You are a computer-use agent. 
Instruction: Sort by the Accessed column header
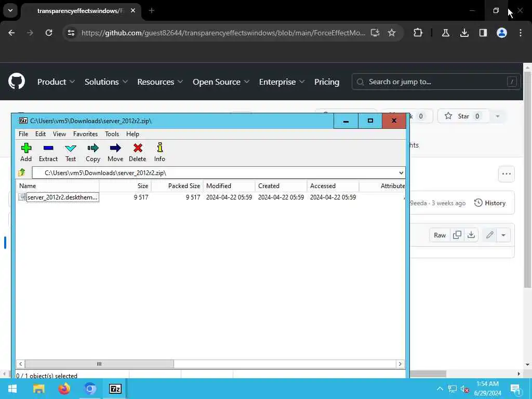333,186
